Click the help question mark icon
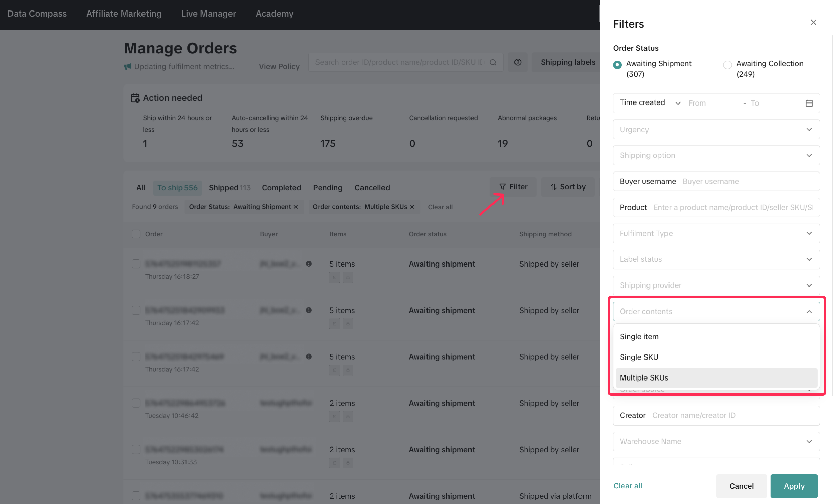The width and height of the screenshot is (833, 504). coord(518,62)
